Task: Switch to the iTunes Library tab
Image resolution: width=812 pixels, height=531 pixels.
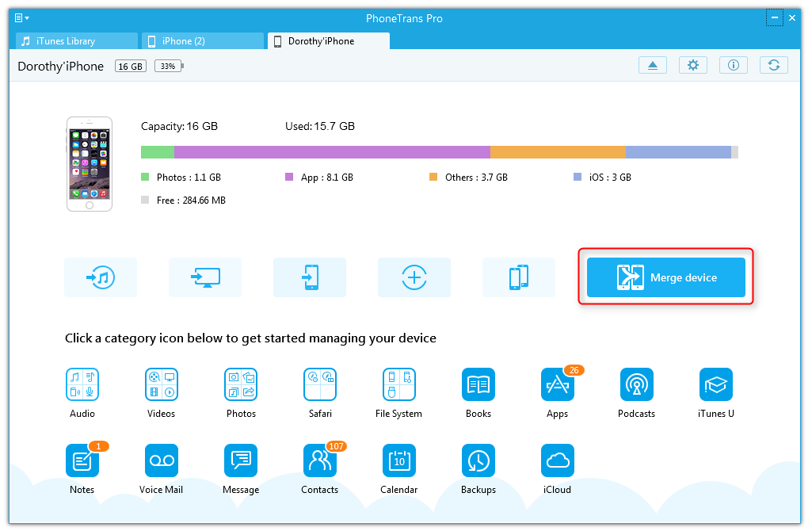Action: pyautogui.click(x=77, y=41)
